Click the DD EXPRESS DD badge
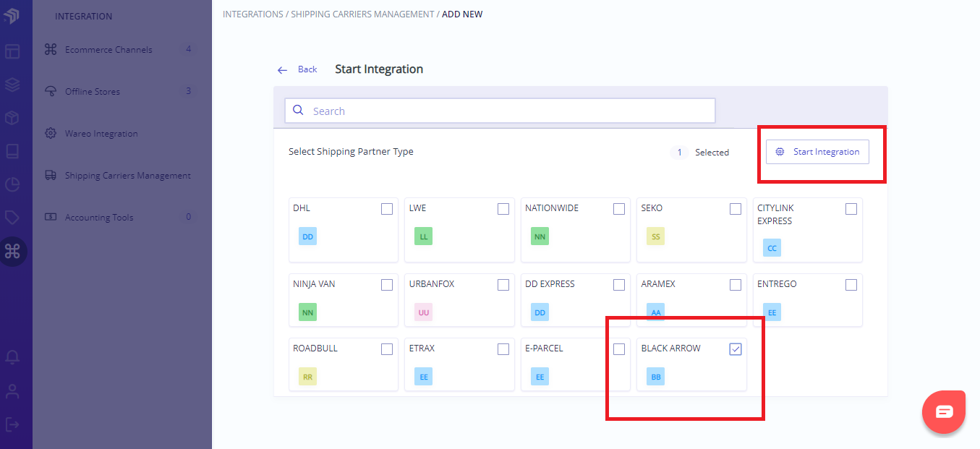The height and width of the screenshot is (449, 980). pos(539,312)
